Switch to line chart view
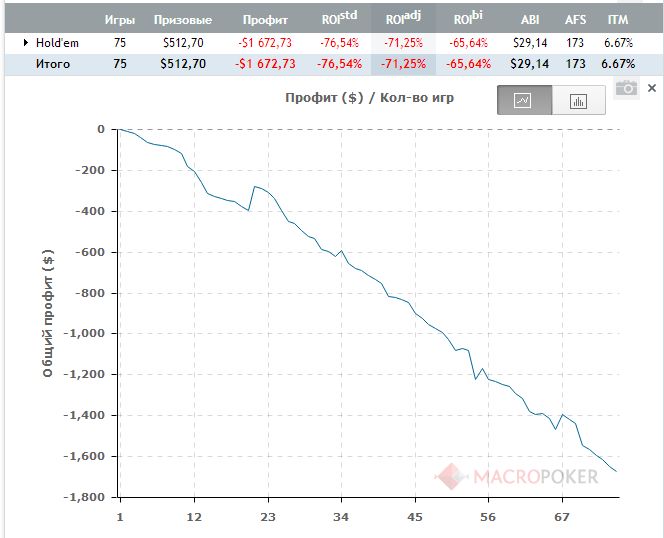 524,100
